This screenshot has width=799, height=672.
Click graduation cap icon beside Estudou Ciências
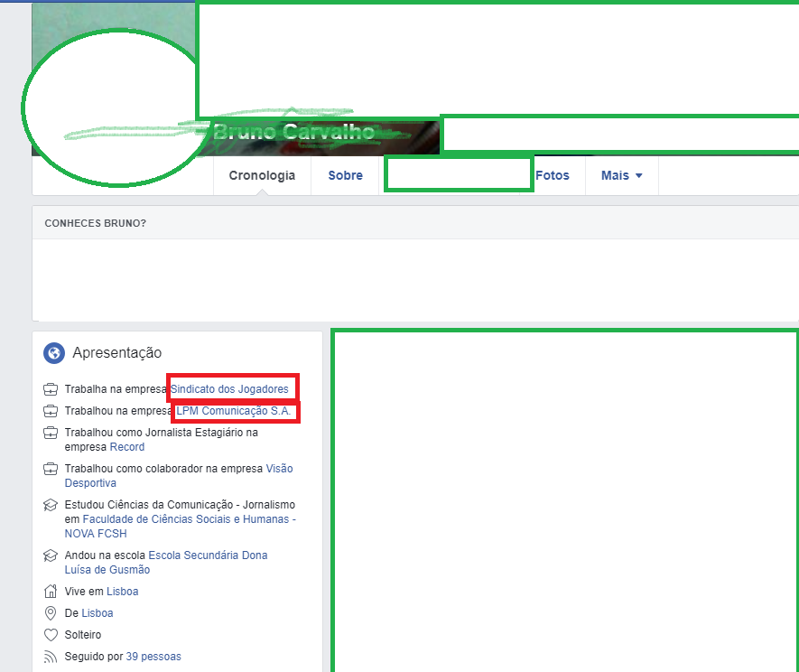51,505
